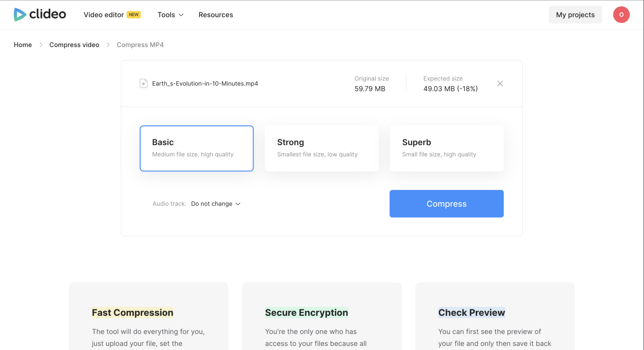
Task: Click the Expected size label
Action: point(443,78)
